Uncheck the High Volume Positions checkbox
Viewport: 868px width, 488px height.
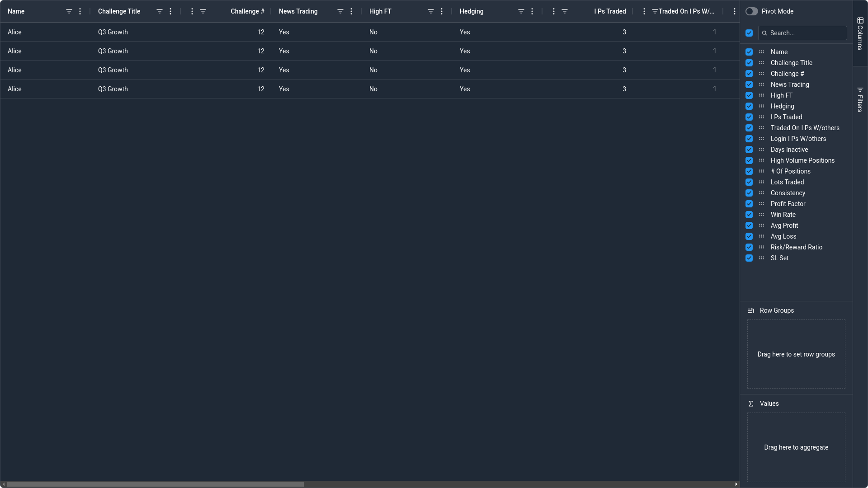coord(749,160)
